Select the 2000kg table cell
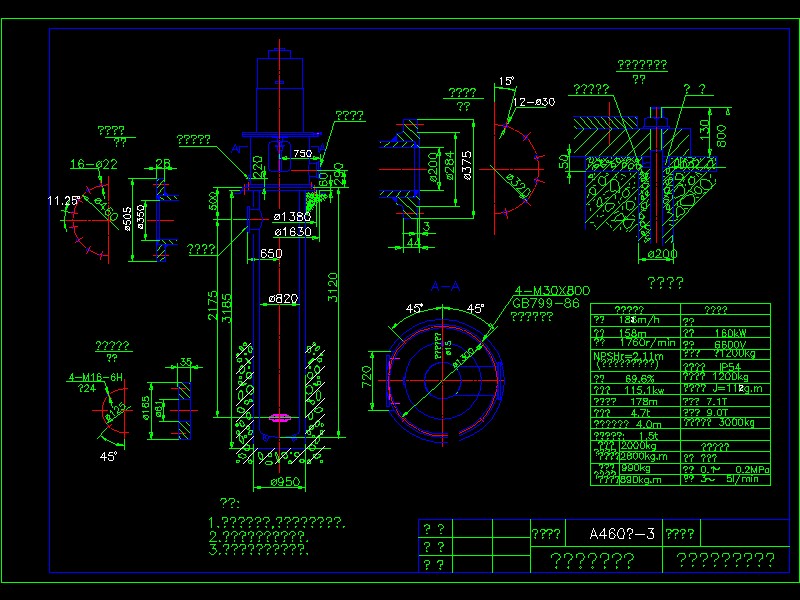The image size is (800, 600). click(x=639, y=445)
